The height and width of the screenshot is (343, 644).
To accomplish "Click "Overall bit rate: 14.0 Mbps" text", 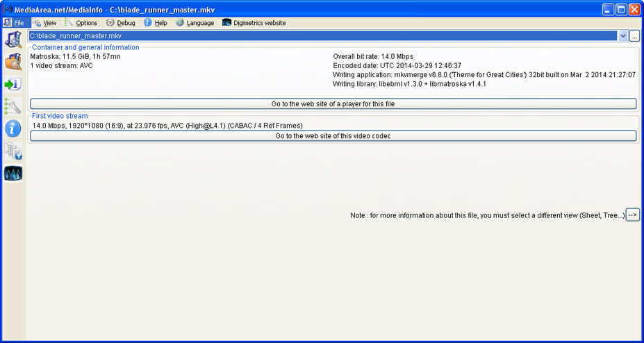I will pyautogui.click(x=373, y=57).
